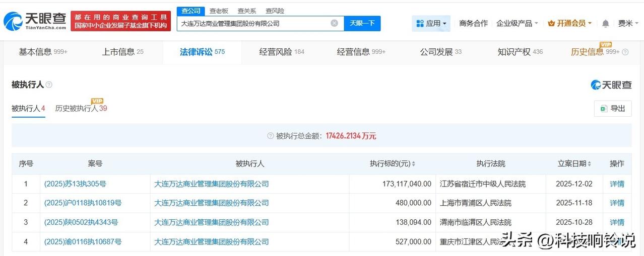Open the 应用 dropdown menu
The width and height of the screenshot is (644, 256).
pos(431,23)
